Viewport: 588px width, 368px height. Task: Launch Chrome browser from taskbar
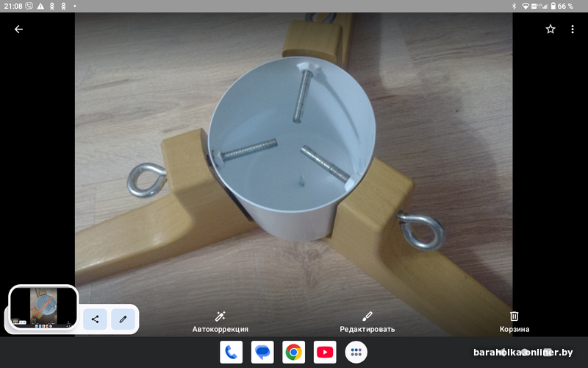coord(293,353)
